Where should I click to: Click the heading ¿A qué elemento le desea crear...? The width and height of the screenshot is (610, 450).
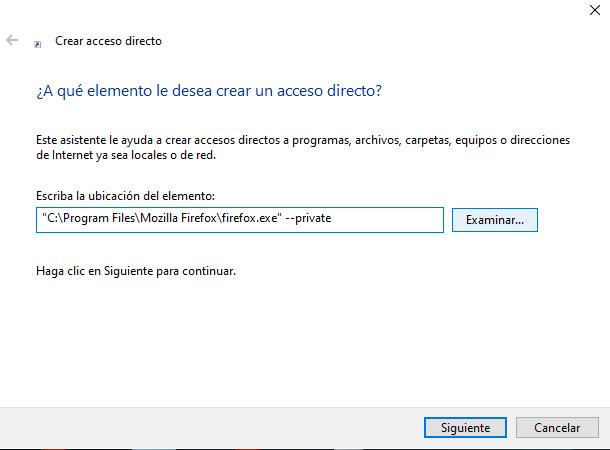click(x=208, y=91)
